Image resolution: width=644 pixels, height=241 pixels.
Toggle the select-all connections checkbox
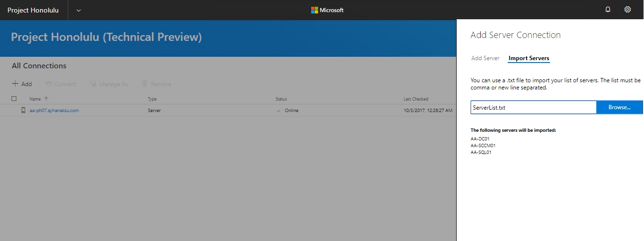tap(14, 99)
